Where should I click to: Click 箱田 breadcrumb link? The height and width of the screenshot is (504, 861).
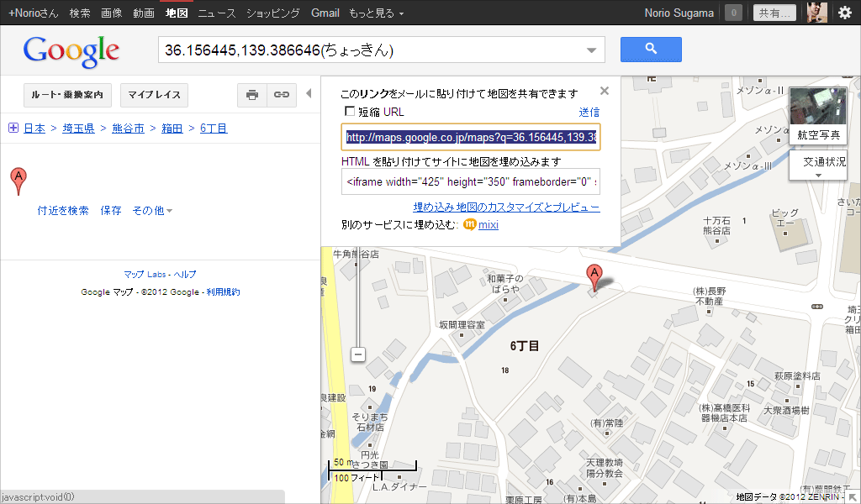(172, 128)
